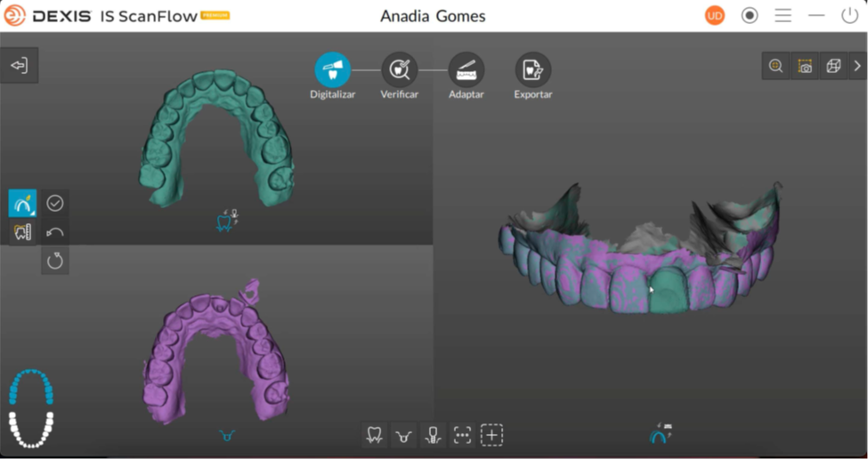Open the hamburger menu
This screenshot has width=868, height=459.
[x=783, y=16]
